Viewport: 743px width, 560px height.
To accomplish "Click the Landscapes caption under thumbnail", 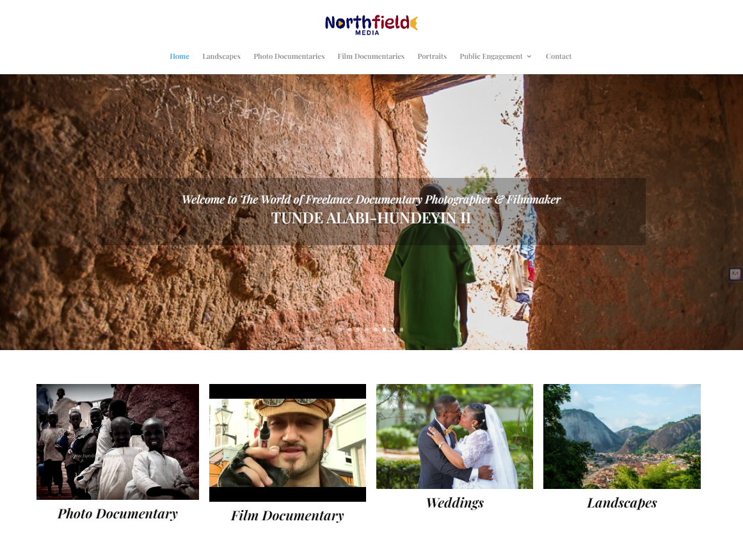I will point(621,503).
